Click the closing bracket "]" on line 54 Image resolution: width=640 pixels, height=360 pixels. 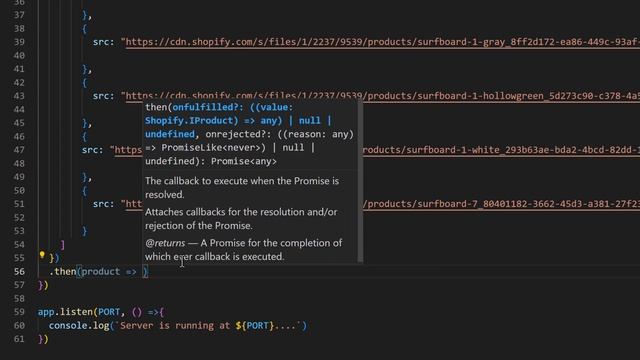click(x=62, y=244)
